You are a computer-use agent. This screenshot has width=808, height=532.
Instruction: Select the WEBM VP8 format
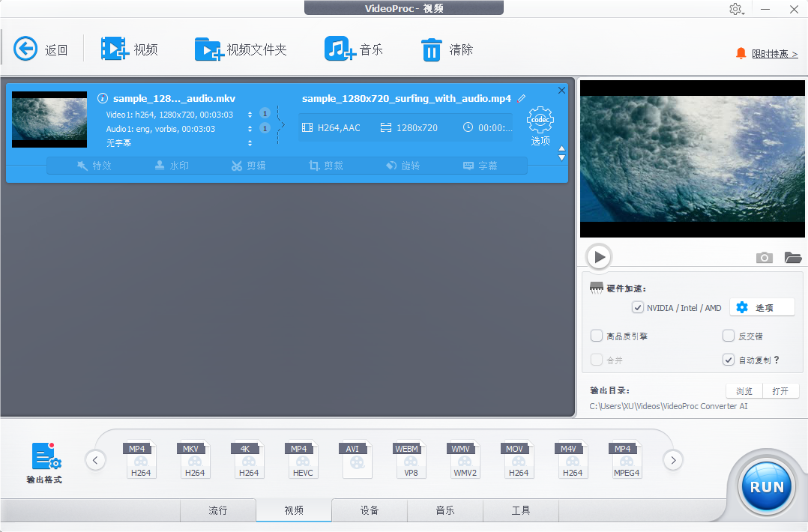coord(410,459)
